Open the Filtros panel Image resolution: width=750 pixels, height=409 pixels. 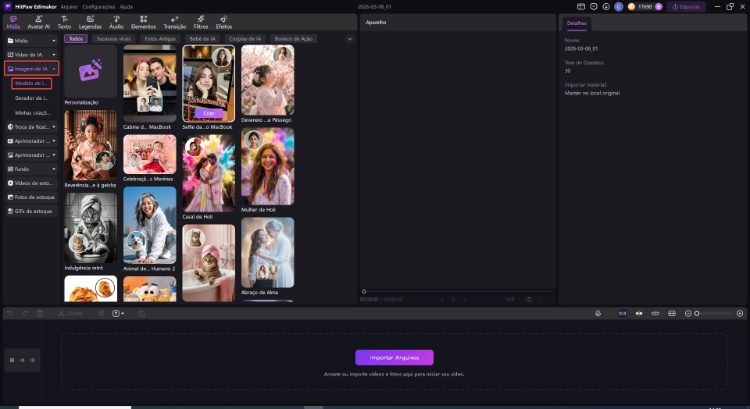201,22
